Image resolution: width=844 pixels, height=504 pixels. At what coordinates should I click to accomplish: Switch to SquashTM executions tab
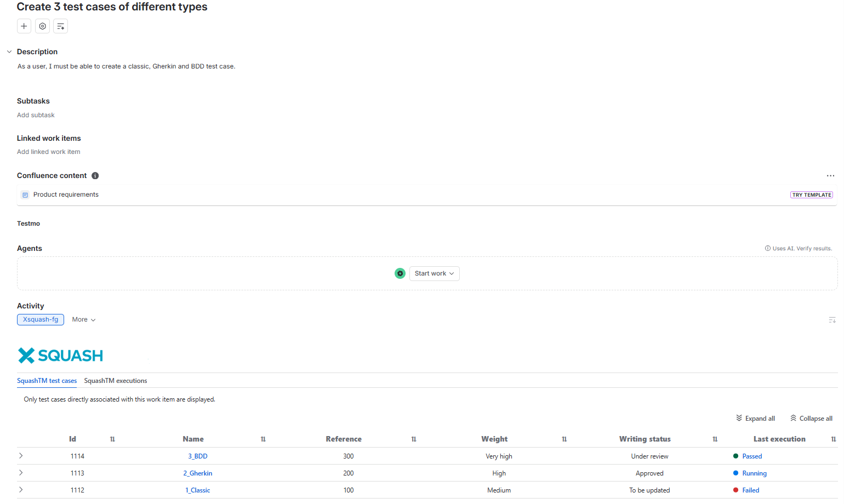[x=116, y=381]
